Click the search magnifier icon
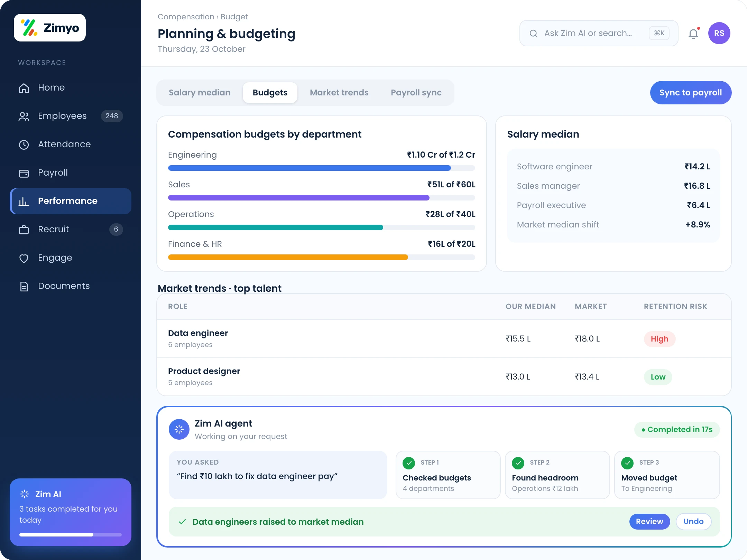 pos(534,33)
